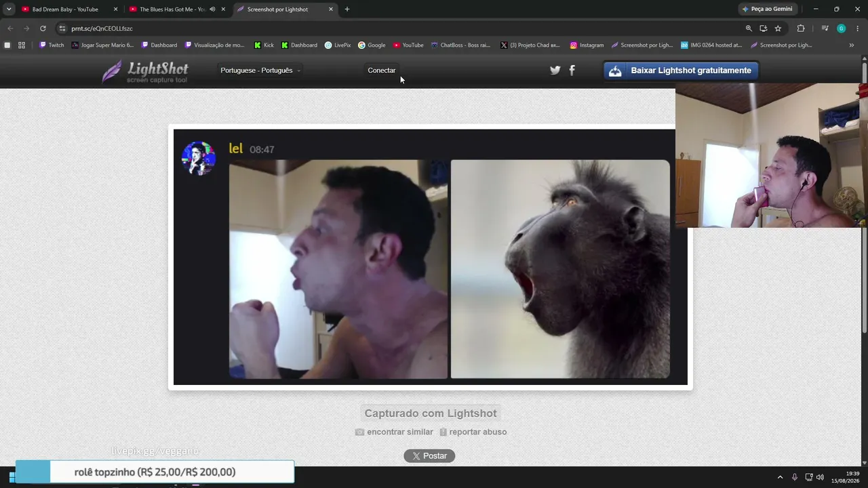
Task: Open the Portuguese - Português language dropdown
Action: (x=260, y=70)
